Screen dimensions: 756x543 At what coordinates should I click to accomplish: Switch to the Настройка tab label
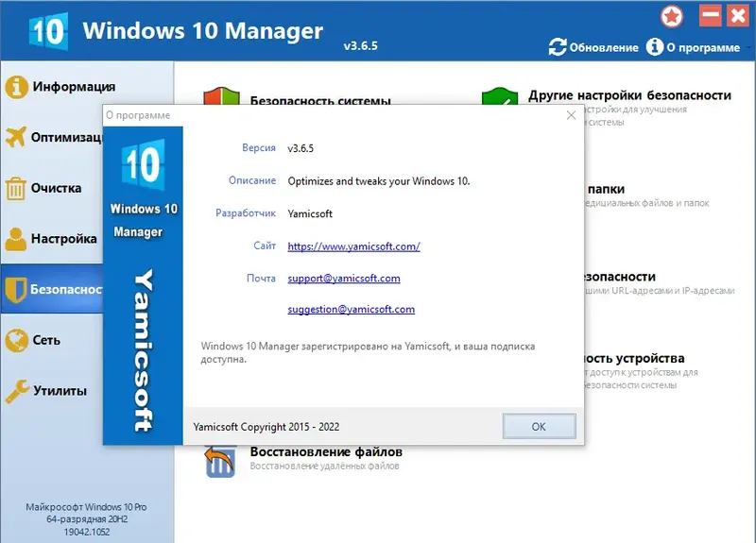coord(63,239)
